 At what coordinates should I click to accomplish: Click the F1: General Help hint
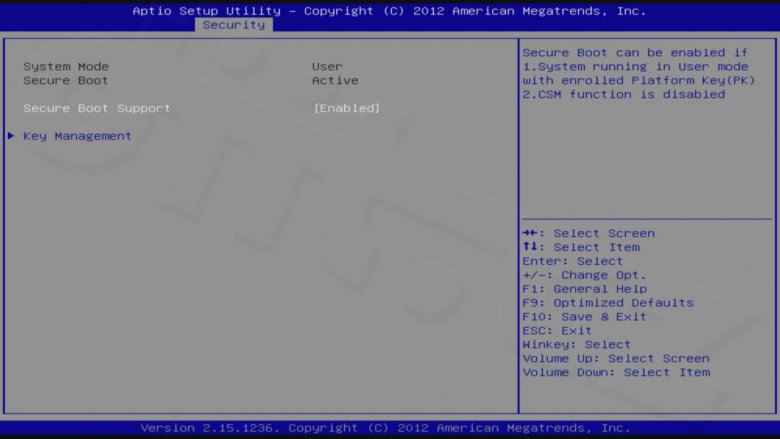(585, 289)
